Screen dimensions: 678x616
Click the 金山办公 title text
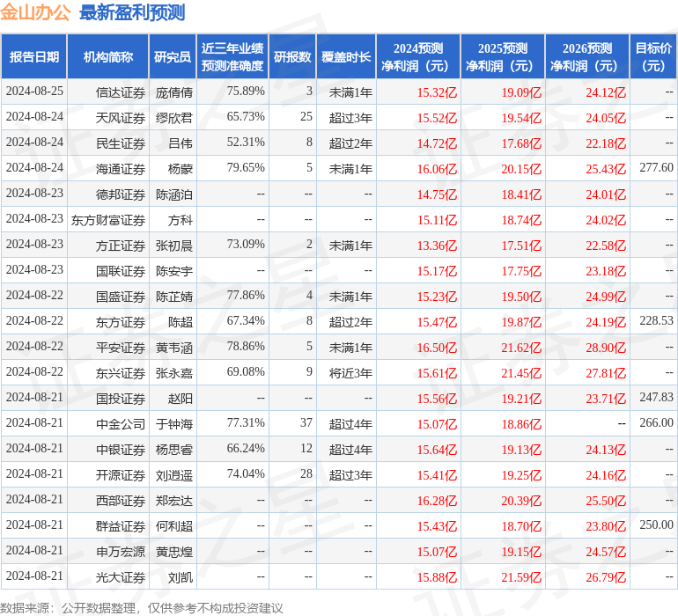click(35, 12)
